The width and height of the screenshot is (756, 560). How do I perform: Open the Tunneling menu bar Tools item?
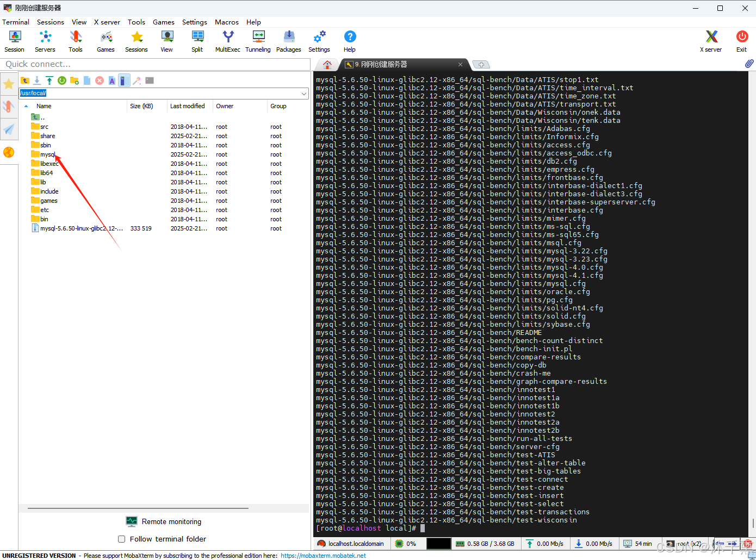coord(137,22)
